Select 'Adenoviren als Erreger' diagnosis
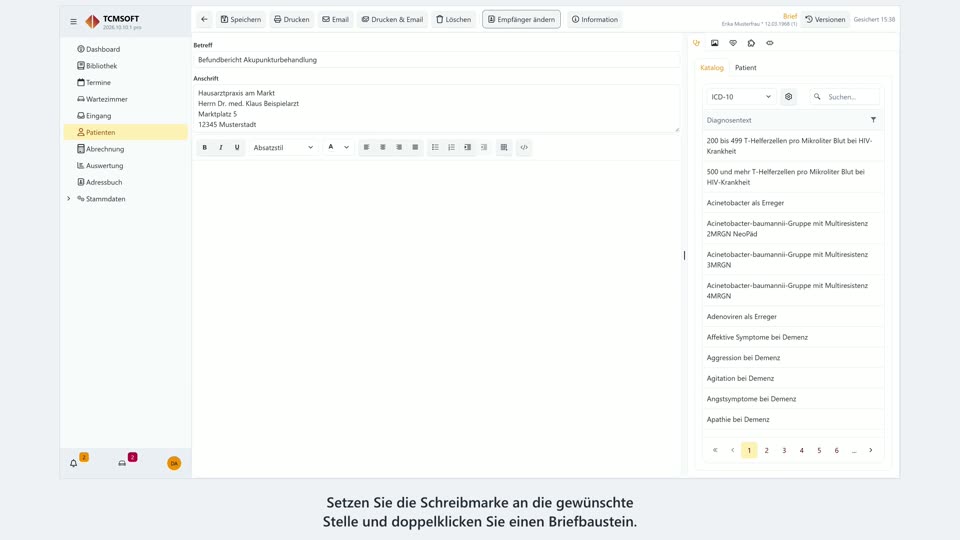The height and width of the screenshot is (540, 960). (x=792, y=317)
